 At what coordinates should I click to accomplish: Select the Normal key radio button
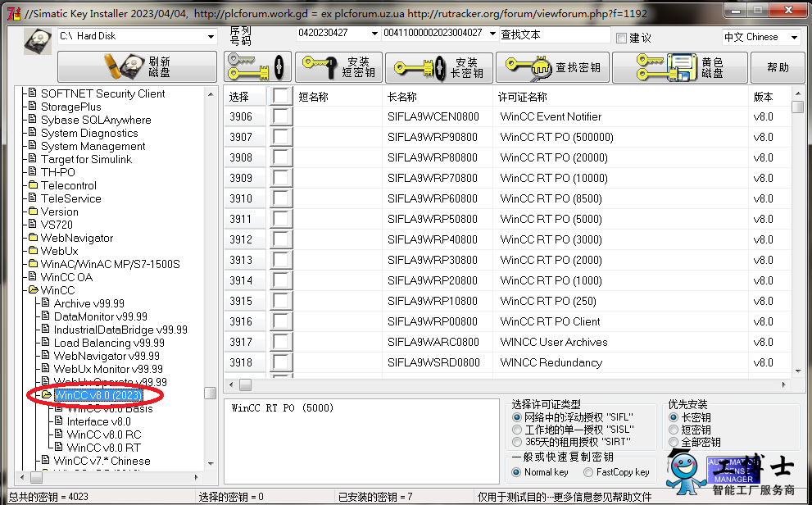pyautogui.click(x=515, y=472)
